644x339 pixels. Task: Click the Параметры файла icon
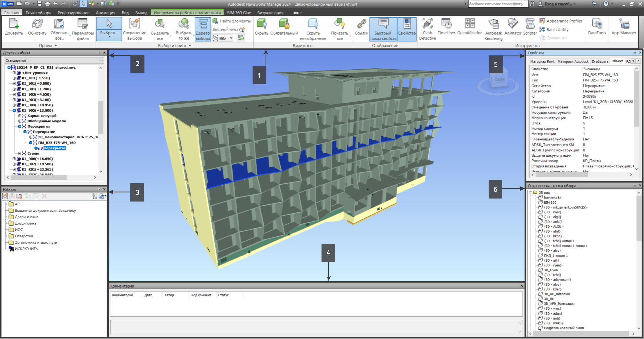tap(83, 24)
